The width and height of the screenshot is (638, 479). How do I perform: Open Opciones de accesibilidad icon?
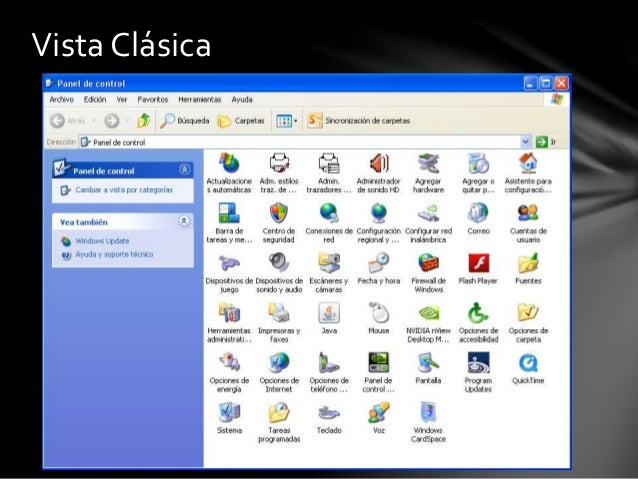click(478, 313)
